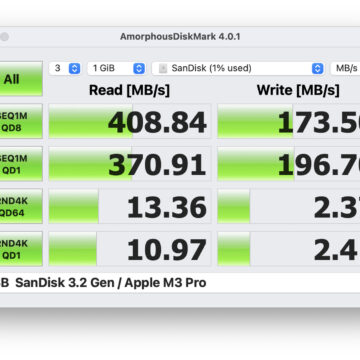Run all benchmarks with the All button

21,79
